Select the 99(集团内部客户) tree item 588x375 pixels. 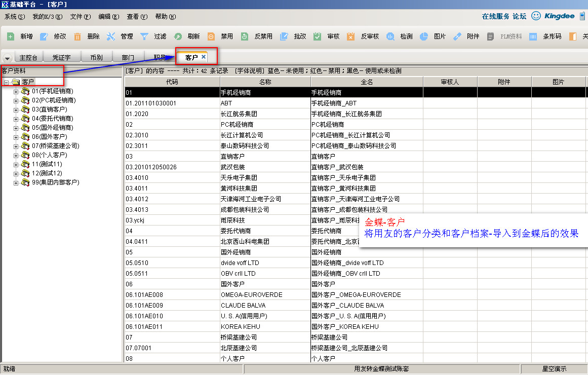coord(55,182)
